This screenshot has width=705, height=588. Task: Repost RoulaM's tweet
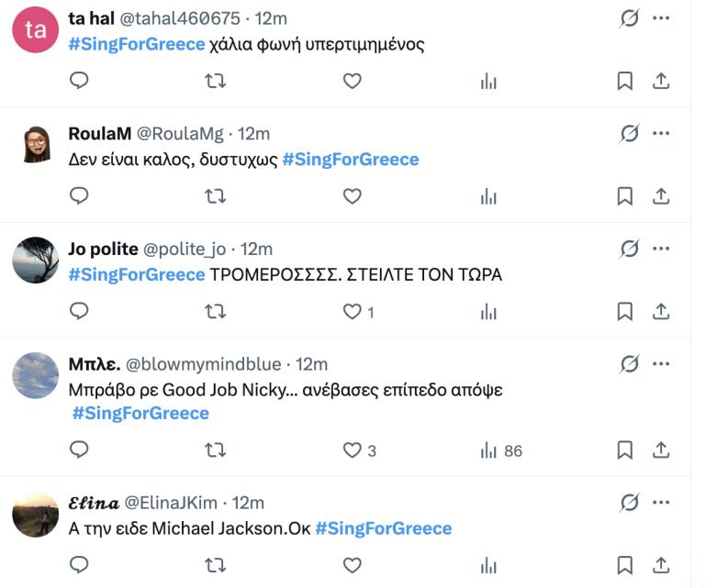pyautogui.click(x=215, y=195)
